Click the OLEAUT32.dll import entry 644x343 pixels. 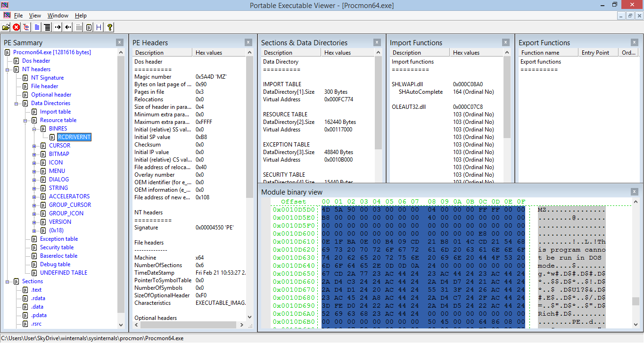click(409, 107)
